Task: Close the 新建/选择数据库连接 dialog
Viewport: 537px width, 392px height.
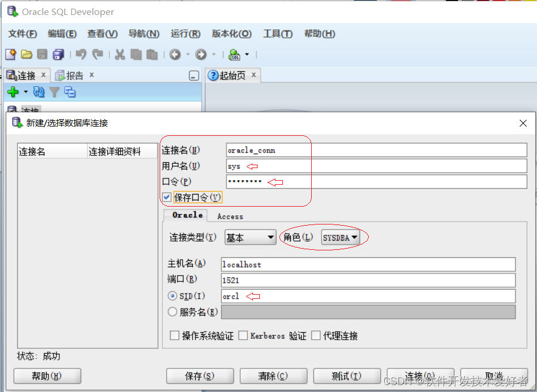Action: click(x=523, y=123)
